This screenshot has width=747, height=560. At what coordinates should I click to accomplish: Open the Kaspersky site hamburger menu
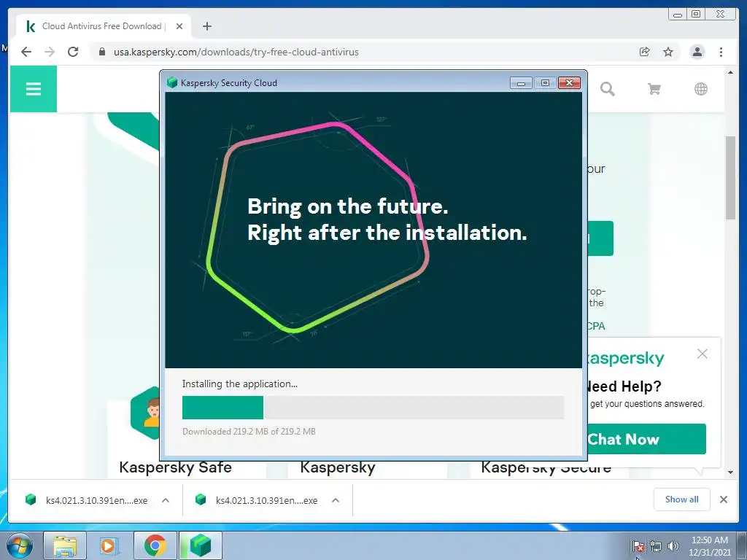pyautogui.click(x=34, y=89)
